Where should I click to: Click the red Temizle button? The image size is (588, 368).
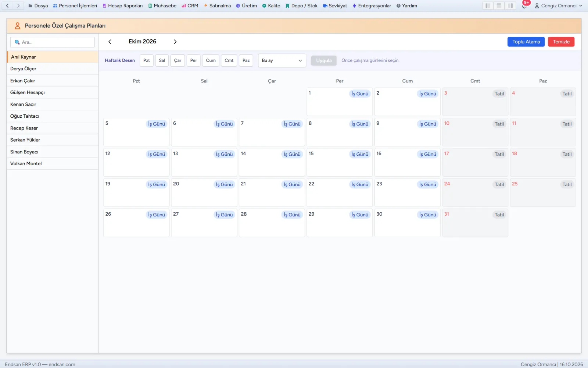[561, 42]
